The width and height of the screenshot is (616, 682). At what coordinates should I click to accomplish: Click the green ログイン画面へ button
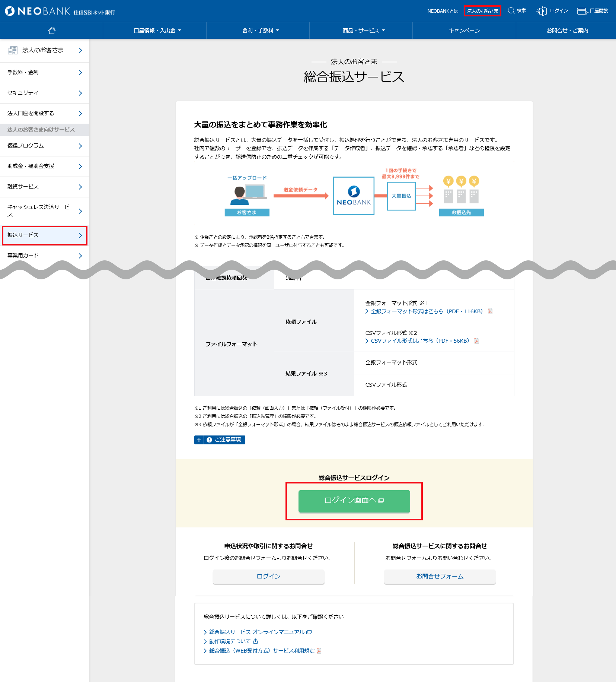click(x=354, y=501)
